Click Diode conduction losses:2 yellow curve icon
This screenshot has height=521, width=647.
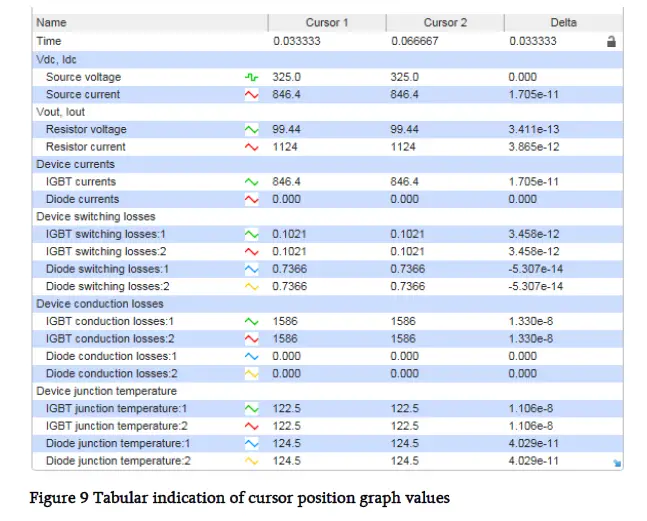point(252,374)
